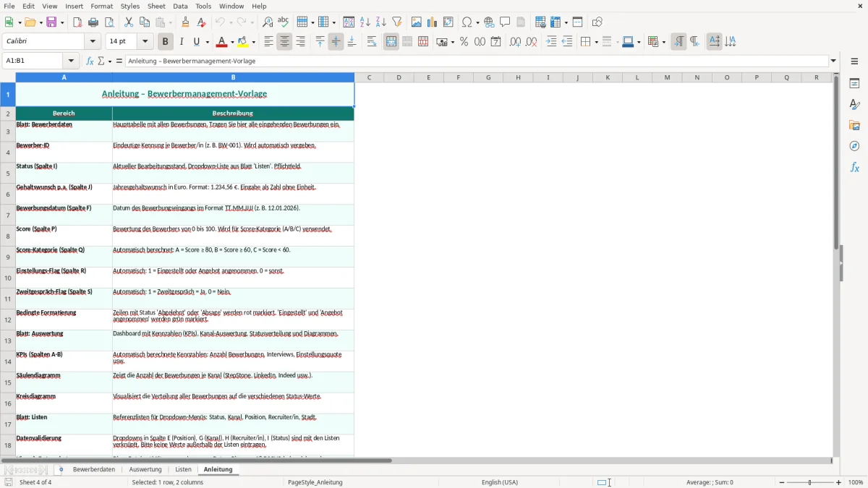The height and width of the screenshot is (488, 868).
Task: Export directly as PDF
Action: pos(77,22)
